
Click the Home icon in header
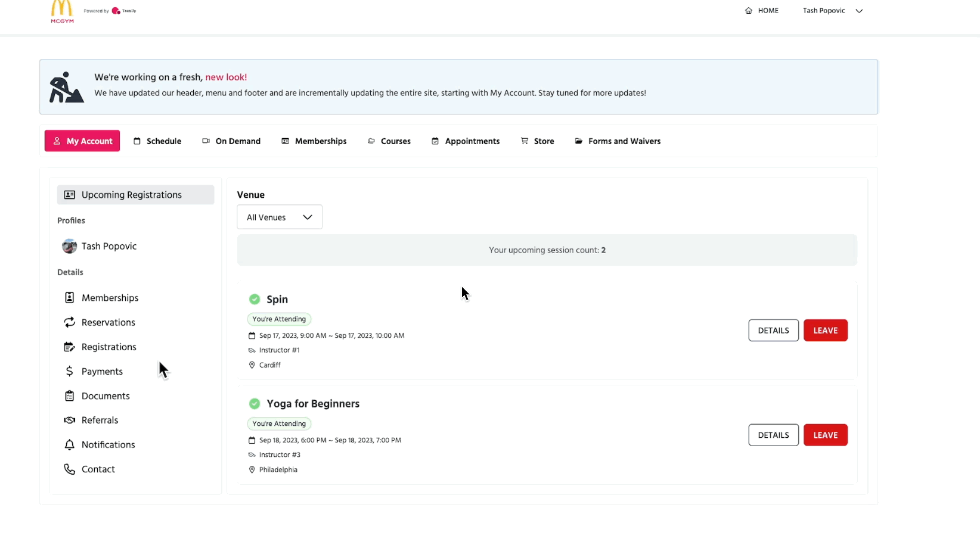click(749, 11)
